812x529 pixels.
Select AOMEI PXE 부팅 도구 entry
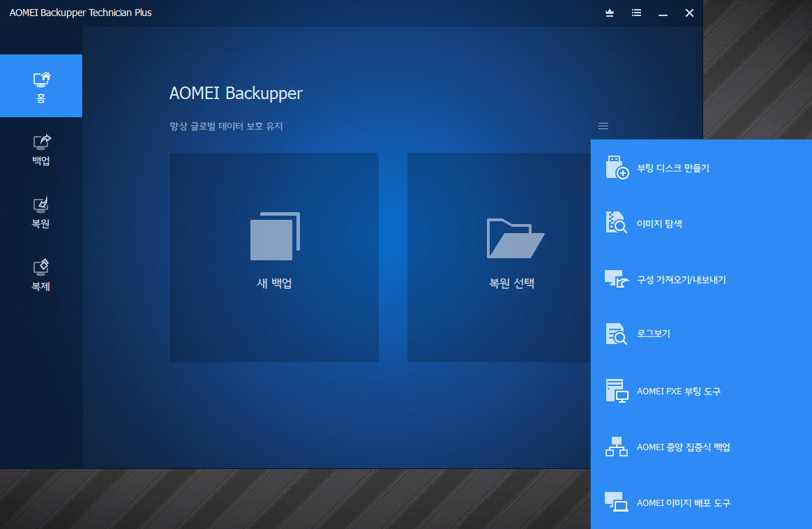(678, 392)
